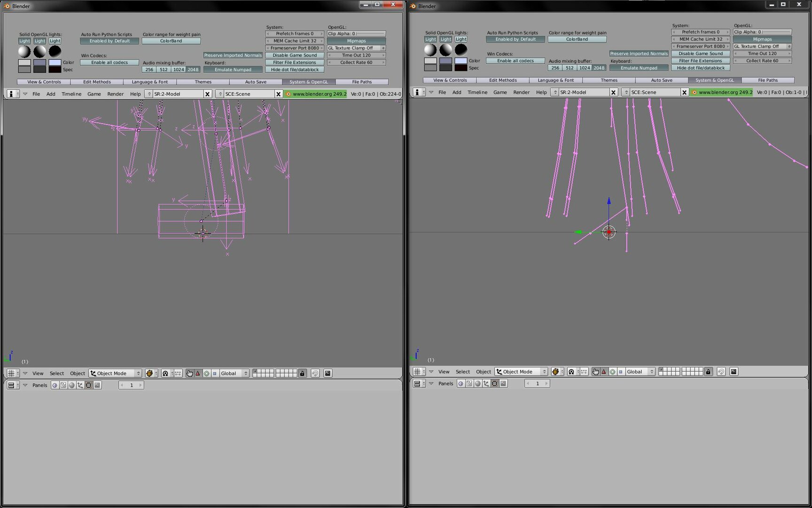Open Timeline menu in right window
The width and height of the screenshot is (812, 508).
tap(477, 92)
